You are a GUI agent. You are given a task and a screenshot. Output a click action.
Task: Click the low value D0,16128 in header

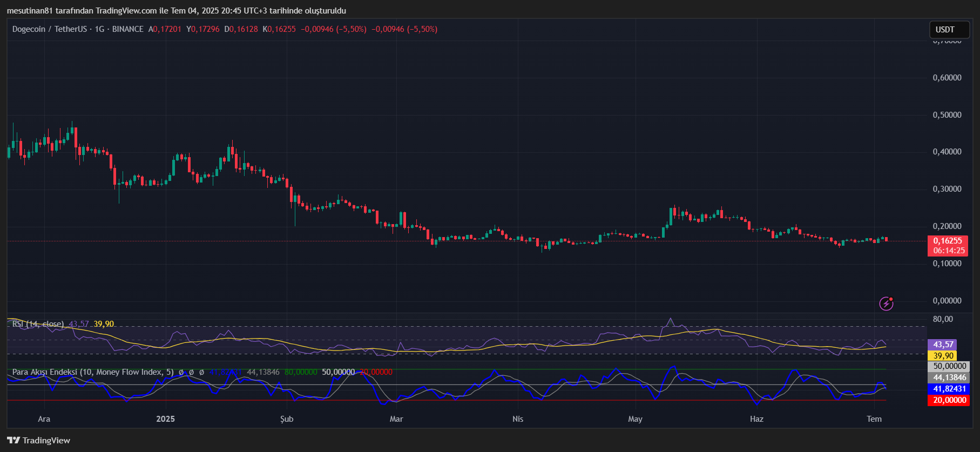click(241, 29)
